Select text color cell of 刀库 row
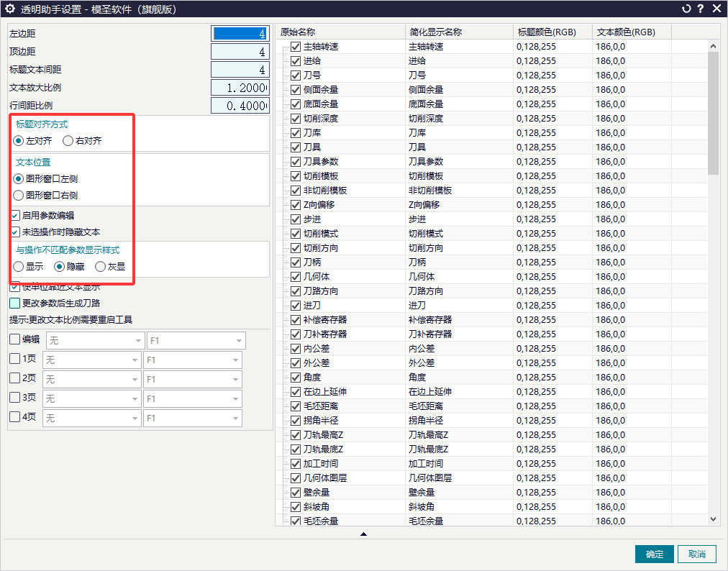 click(632, 133)
